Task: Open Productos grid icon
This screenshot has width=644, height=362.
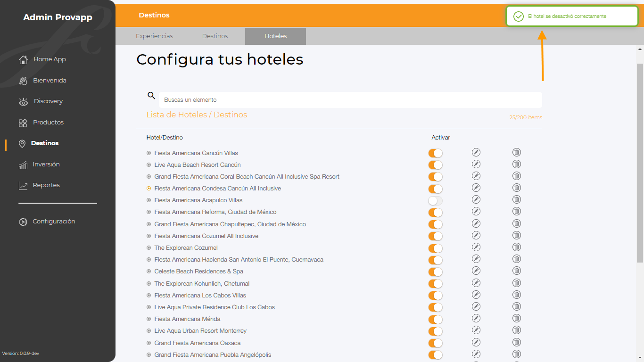Action: [23, 123]
